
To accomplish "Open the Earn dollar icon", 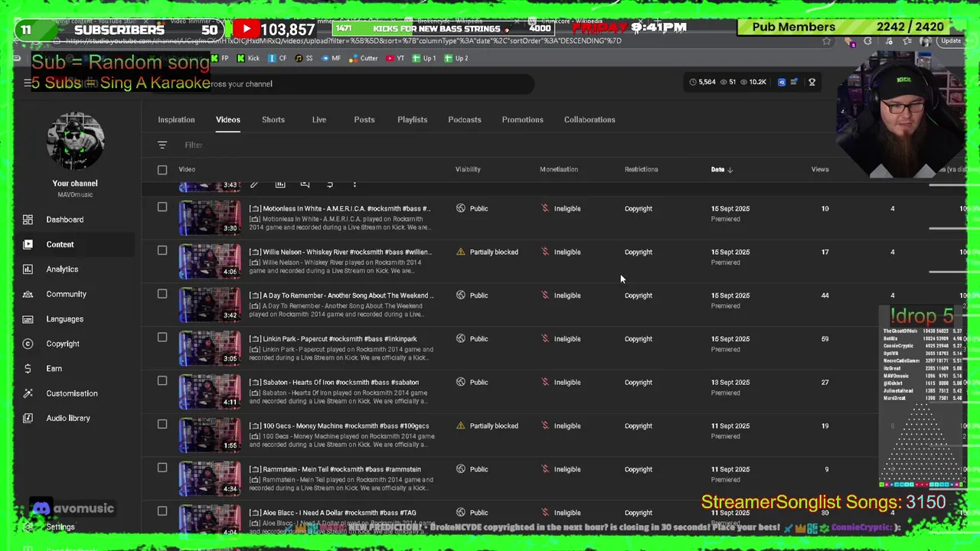I will [28, 368].
